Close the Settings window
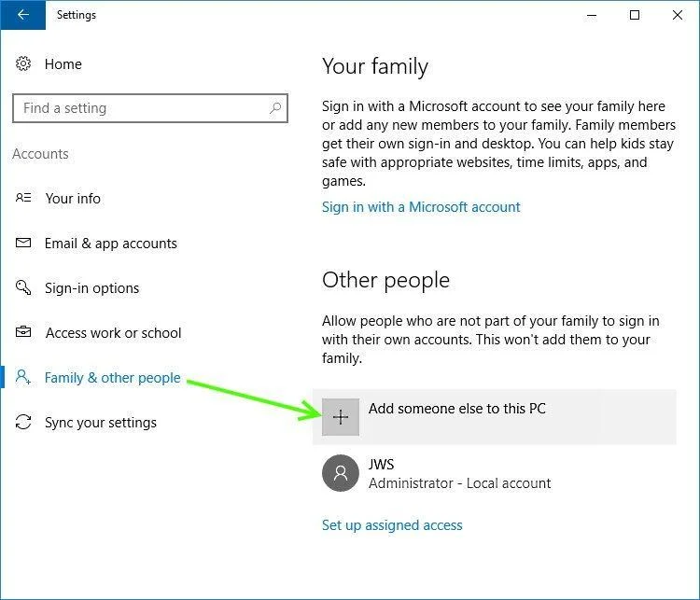Image resolution: width=700 pixels, height=600 pixels. (678, 15)
